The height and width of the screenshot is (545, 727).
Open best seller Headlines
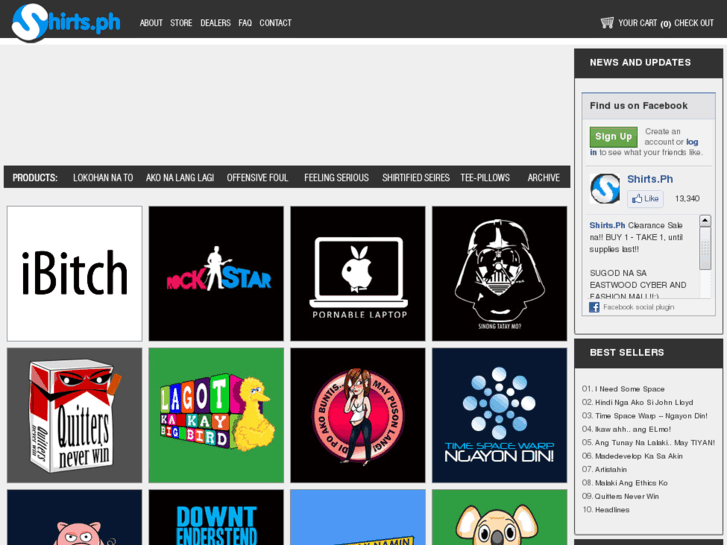tap(612, 510)
